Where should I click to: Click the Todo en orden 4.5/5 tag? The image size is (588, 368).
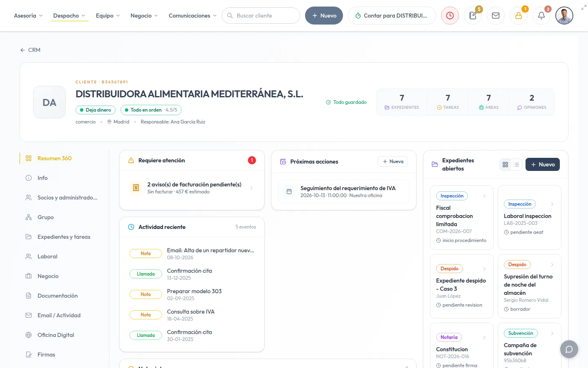(x=151, y=110)
